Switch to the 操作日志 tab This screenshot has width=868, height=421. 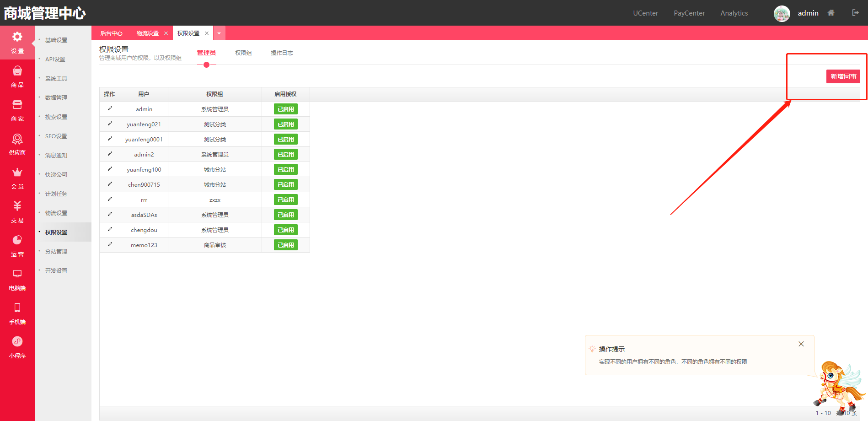[x=282, y=53]
